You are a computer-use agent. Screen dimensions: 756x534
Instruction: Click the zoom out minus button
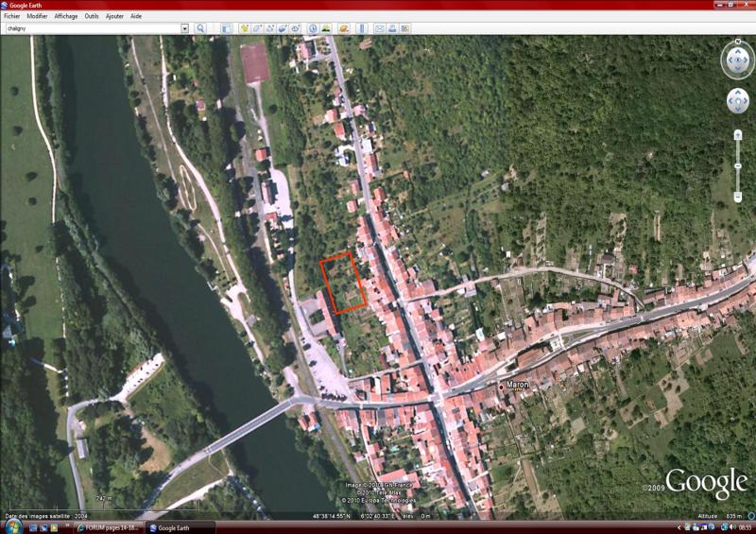pos(738,197)
